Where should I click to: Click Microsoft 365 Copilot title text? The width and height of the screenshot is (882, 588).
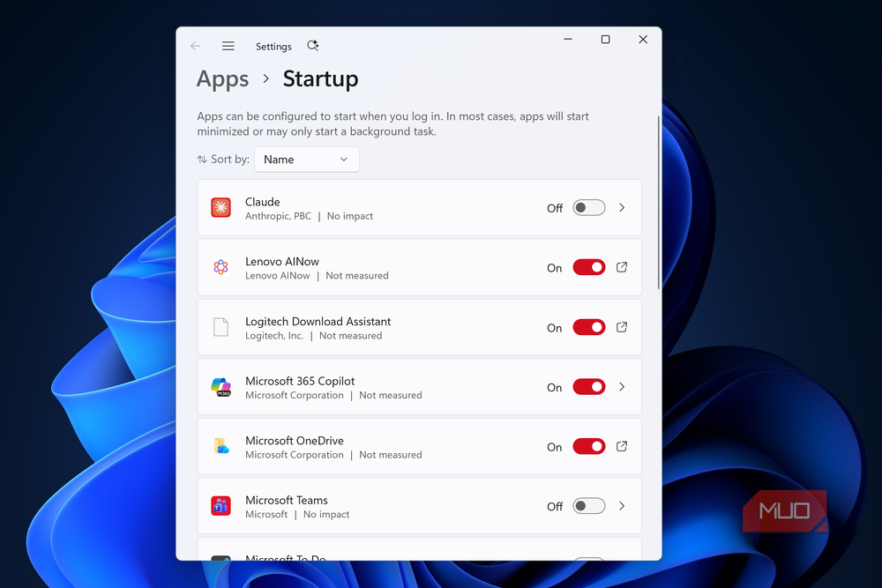(x=300, y=381)
